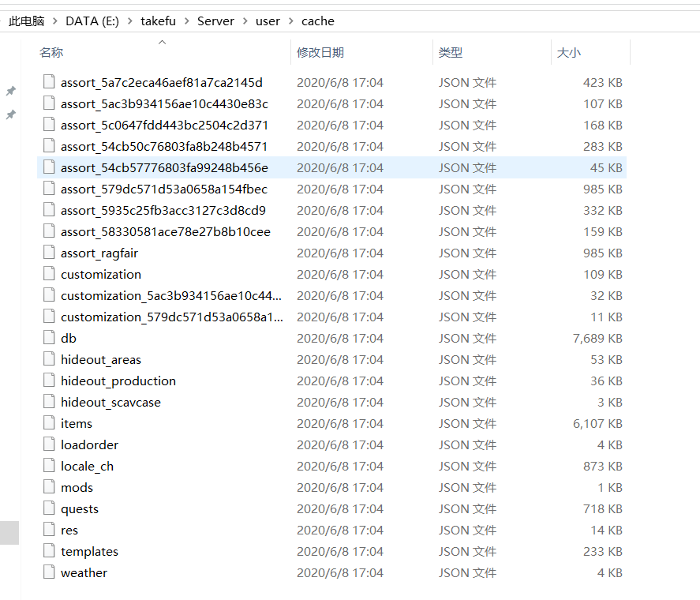
Task: Expand the chevron after 此电脑 in address bar
Action: [x=55, y=21]
